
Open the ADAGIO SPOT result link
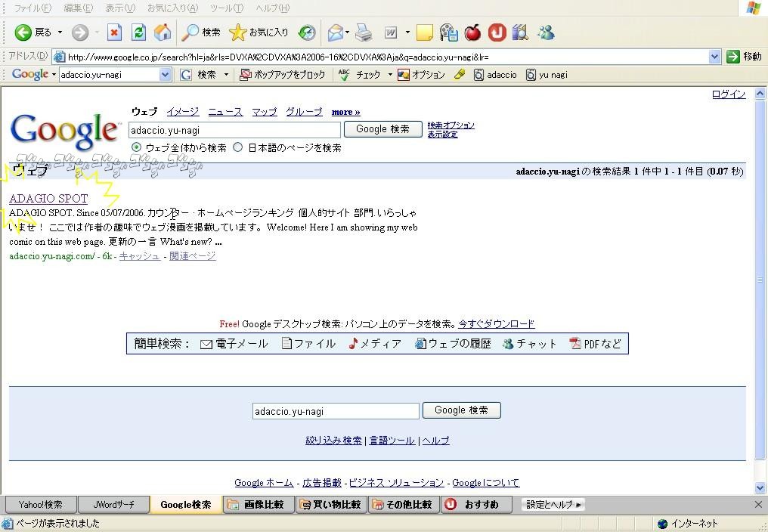point(48,199)
